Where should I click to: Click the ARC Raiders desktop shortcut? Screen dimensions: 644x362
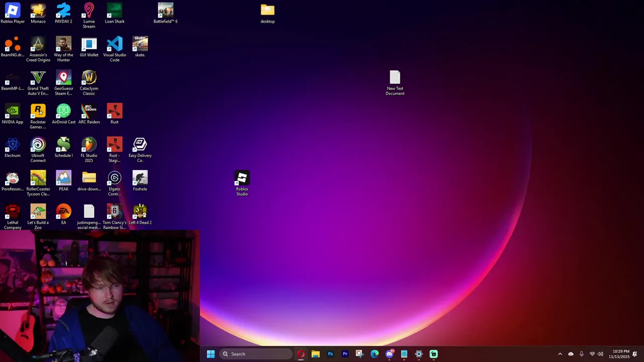(89, 114)
